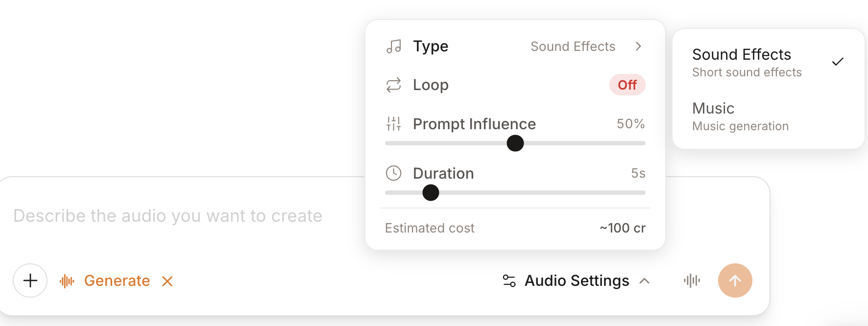Click the Loop repeat icon
This screenshot has height=326, width=868.
click(x=393, y=85)
